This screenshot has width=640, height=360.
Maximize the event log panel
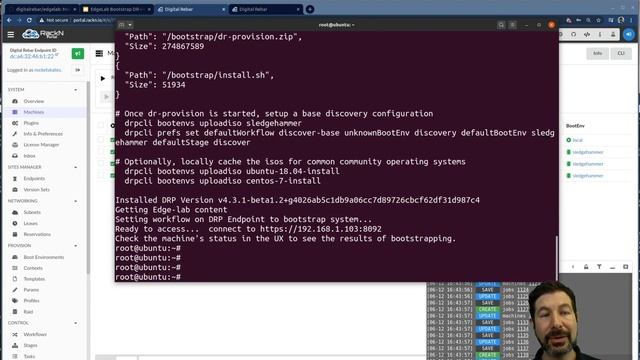tap(625, 267)
